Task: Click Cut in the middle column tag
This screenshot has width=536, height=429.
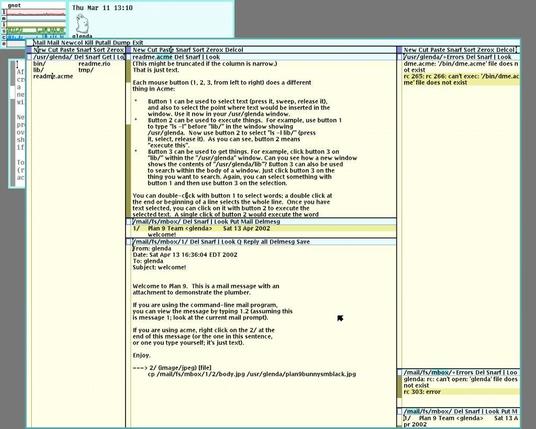Action: click(x=151, y=50)
